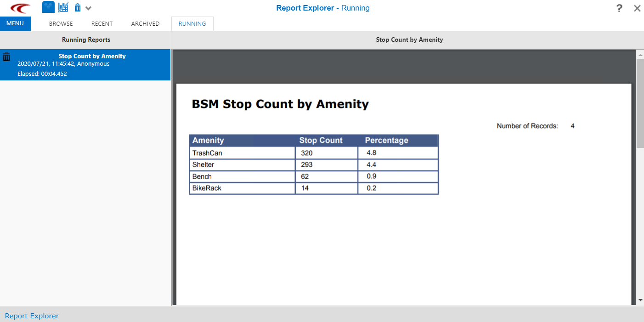This screenshot has width=644, height=322.
Task: Close the Report Explorer window
Action: [x=637, y=8]
